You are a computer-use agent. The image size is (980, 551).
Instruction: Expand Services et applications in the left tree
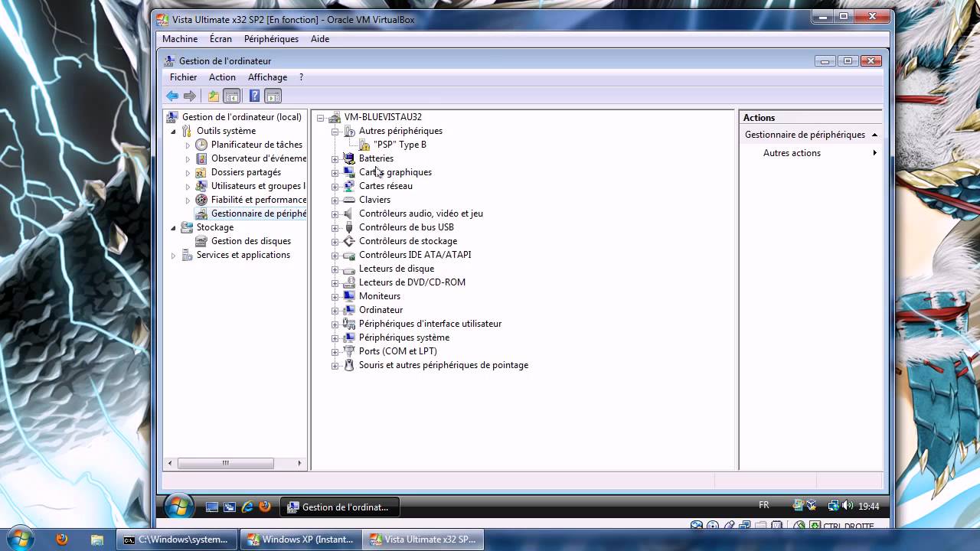(173, 256)
